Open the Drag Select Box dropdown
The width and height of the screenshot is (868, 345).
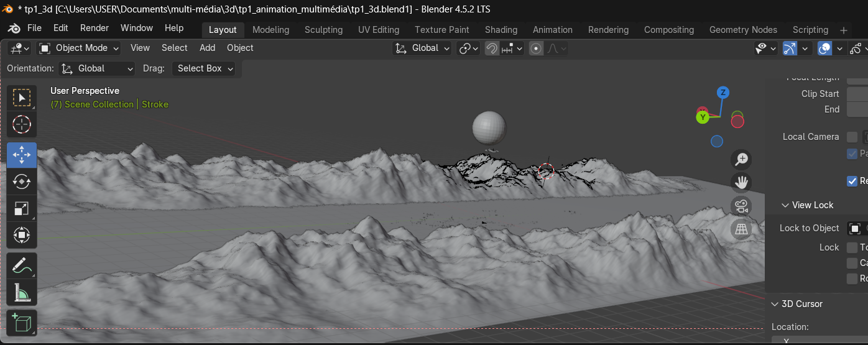click(x=205, y=68)
